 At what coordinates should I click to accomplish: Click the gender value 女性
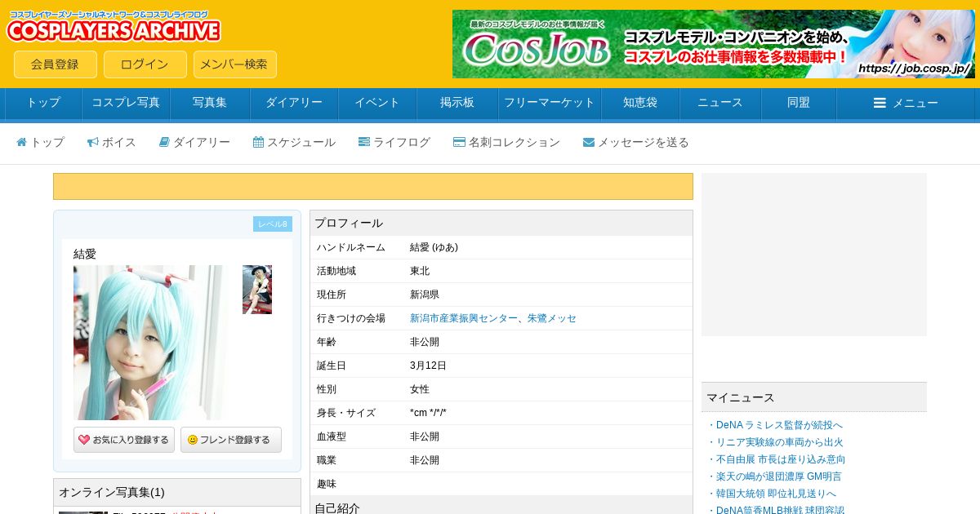tap(420, 389)
